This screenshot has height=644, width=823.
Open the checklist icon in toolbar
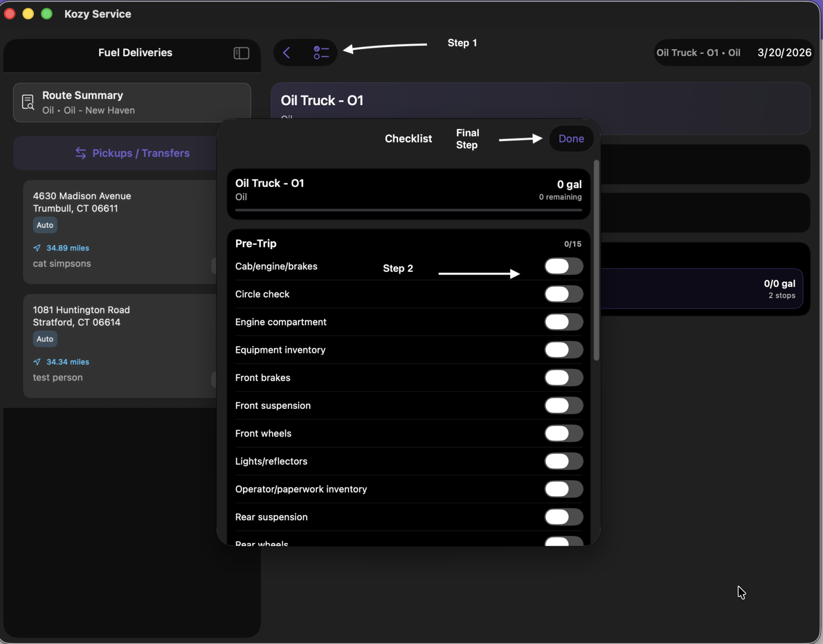pos(321,53)
